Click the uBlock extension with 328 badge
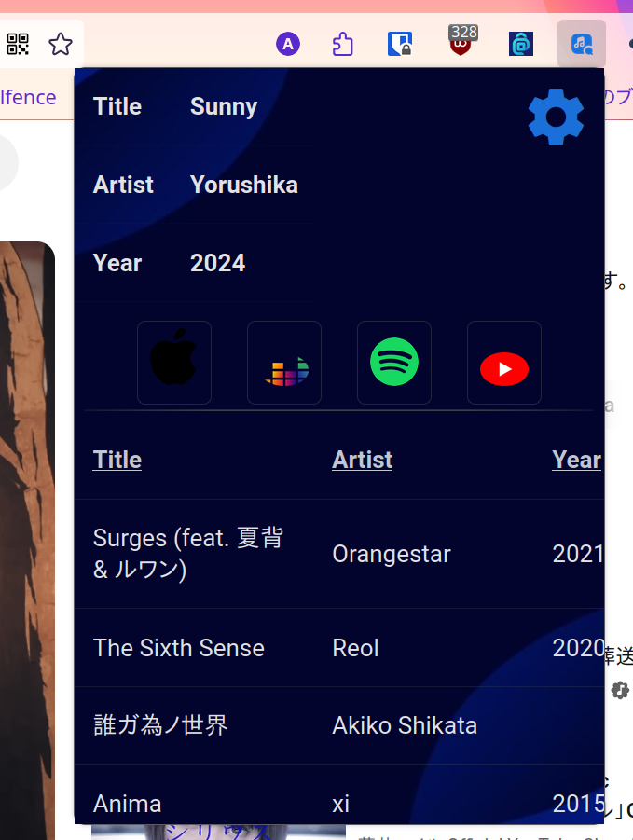 click(x=461, y=41)
